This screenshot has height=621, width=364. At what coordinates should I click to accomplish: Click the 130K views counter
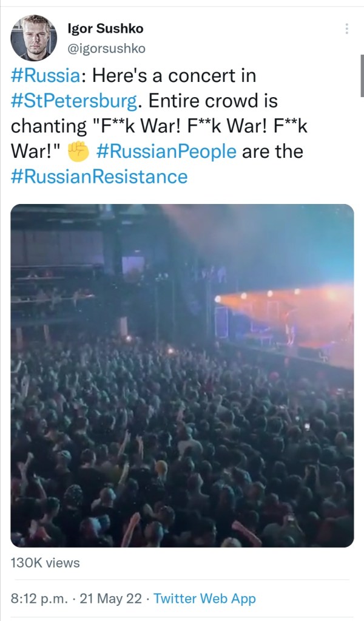pos(45,563)
